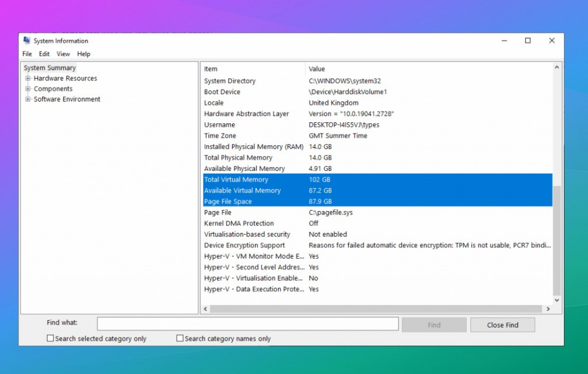
Task: Click the vertical scrollbar down arrow
Action: pyautogui.click(x=556, y=299)
